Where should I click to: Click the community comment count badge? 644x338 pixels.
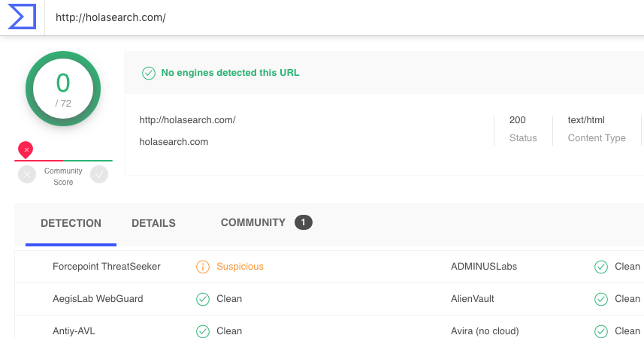(x=303, y=222)
